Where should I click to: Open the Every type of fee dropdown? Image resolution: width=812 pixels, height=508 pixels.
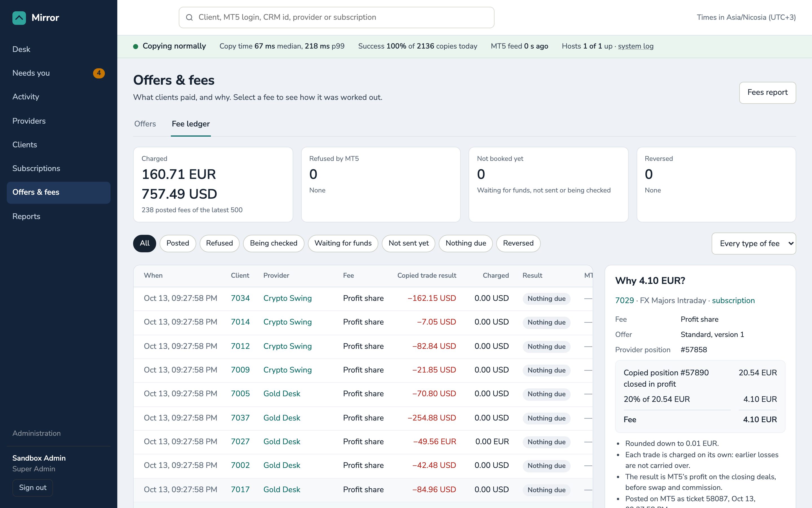pyautogui.click(x=754, y=244)
